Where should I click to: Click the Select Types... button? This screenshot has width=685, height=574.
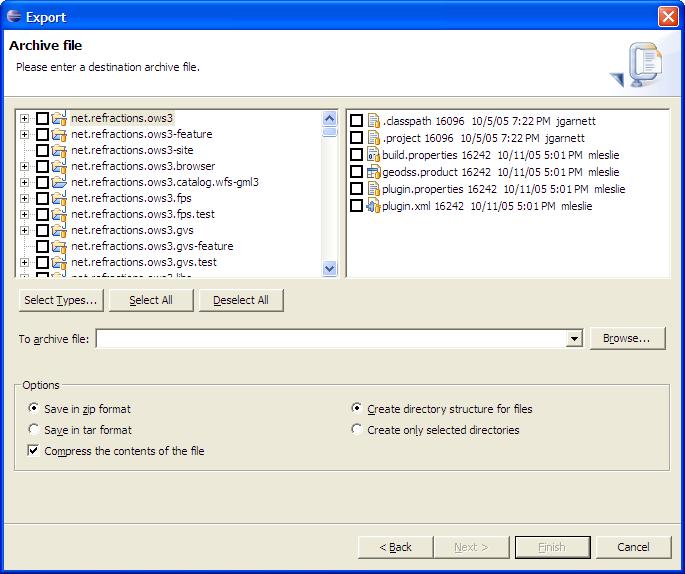pyautogui.click(x=61, y=300)
